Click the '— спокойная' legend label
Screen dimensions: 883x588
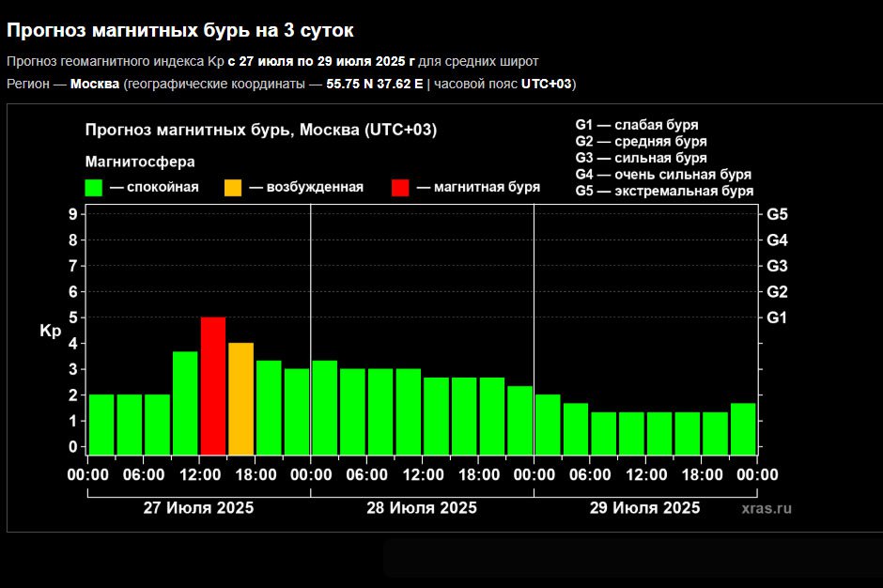coord(154,187)
